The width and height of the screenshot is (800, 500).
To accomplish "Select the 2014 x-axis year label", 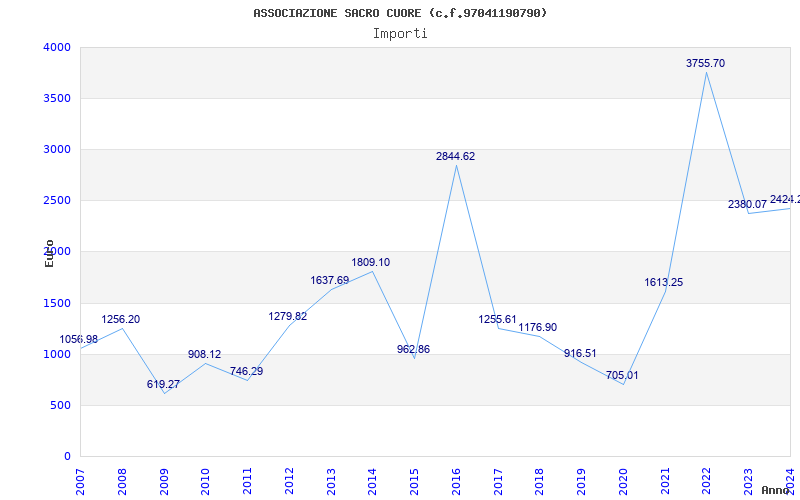I will coord(372,482).
